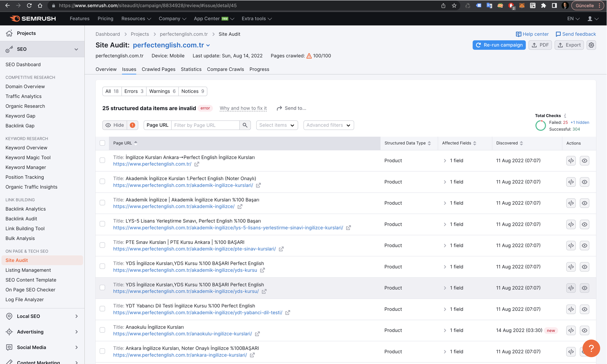Image resolution: width=607 pixels, height=364 pixels.
Task: Sort by Discovered column
Action: coord(509,143)
